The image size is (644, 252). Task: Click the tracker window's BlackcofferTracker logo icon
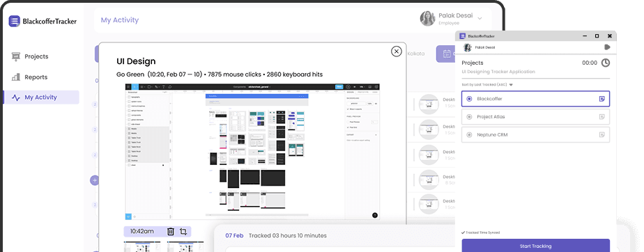pyautogui.click(x=463, y=36)
